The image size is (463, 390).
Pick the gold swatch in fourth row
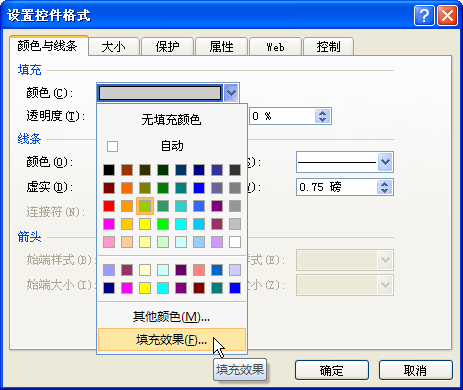pyautogui.click(x=127, y=224)
